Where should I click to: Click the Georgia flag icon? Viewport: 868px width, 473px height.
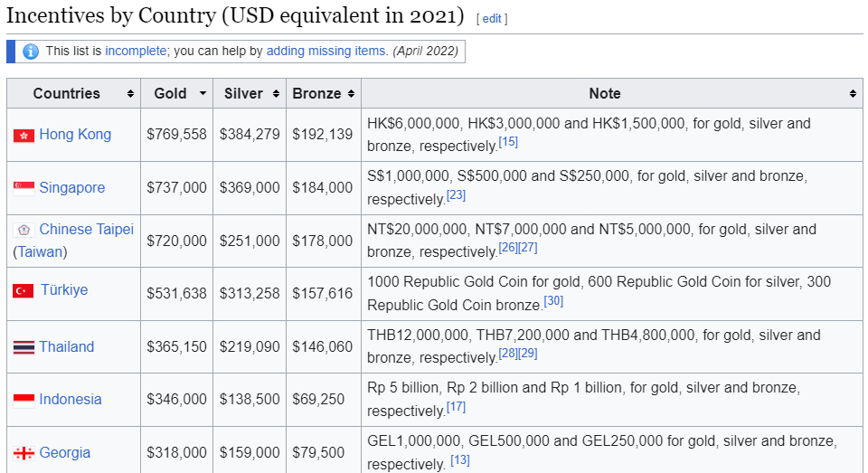(x=24, y=453)
